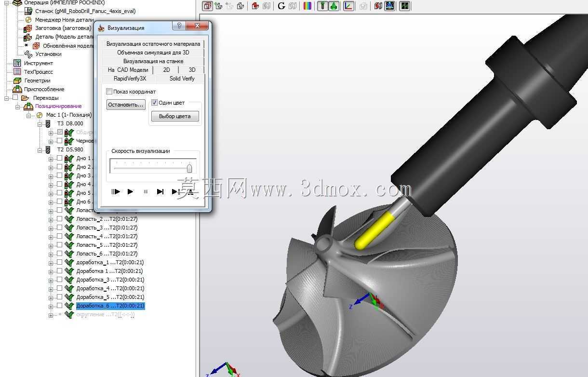Uncheck the Один цвет checkbox
The height and width of the screenshot is (377, 588).
(155, 103)
